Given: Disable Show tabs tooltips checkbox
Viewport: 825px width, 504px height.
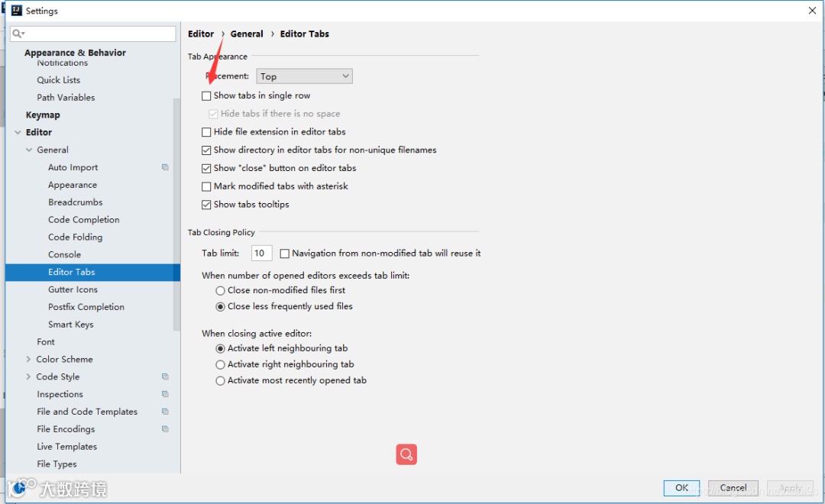Looking at the screenshot, I should tap(206, 205).
